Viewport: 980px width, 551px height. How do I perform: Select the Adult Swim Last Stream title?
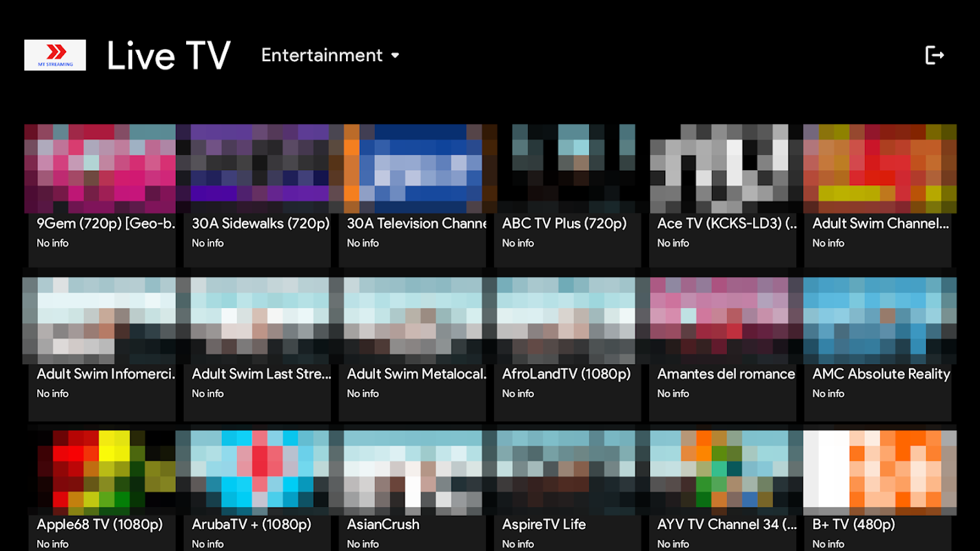tap(262, 374)
